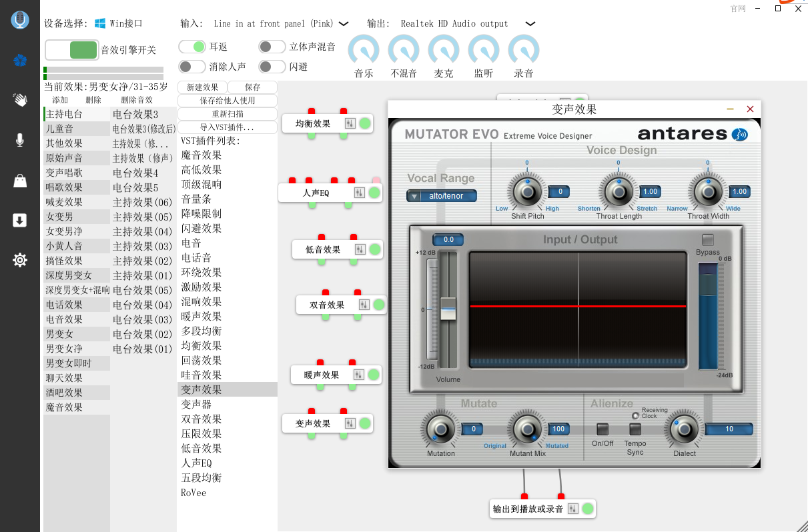808x532 pixels.
Task: Click the 官网 link
Action: pos(738,9)
